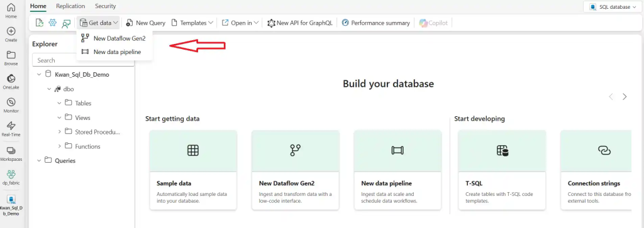Collapse the dbo schema node

49,89
